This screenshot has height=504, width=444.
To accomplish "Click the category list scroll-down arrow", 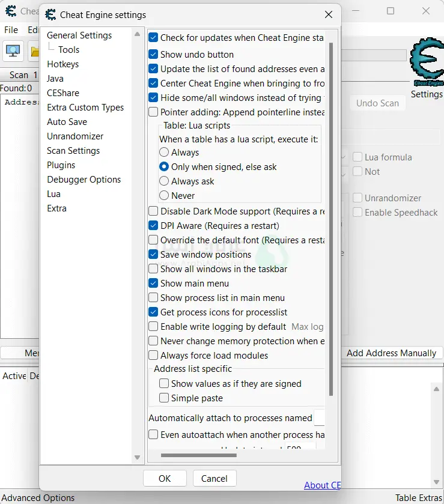I will (x=137, y=458).
